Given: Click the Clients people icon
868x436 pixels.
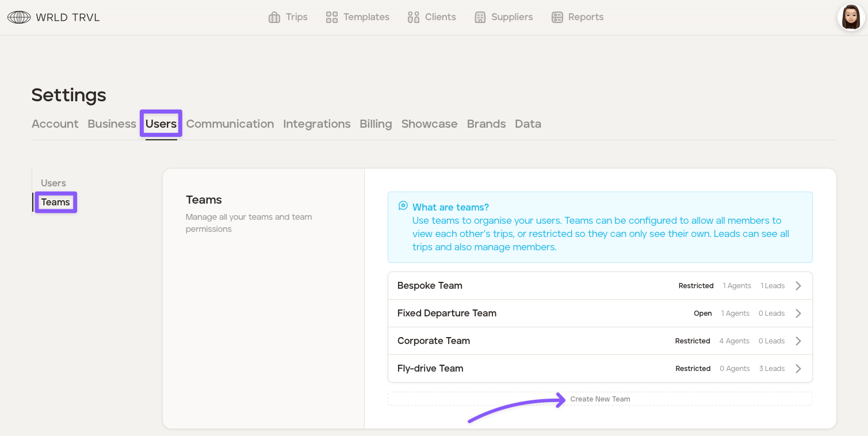Looking at the screenshot, I should (413, 17).
